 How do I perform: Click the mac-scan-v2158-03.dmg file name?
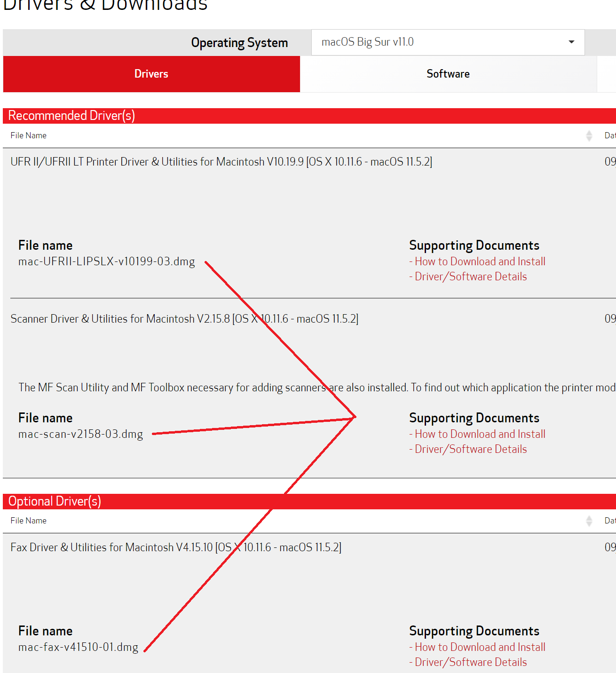point(80,434)
